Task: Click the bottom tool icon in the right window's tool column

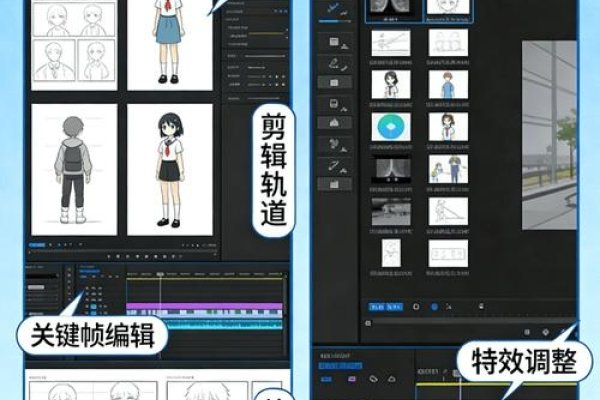Action: click(x=334, y=185)
